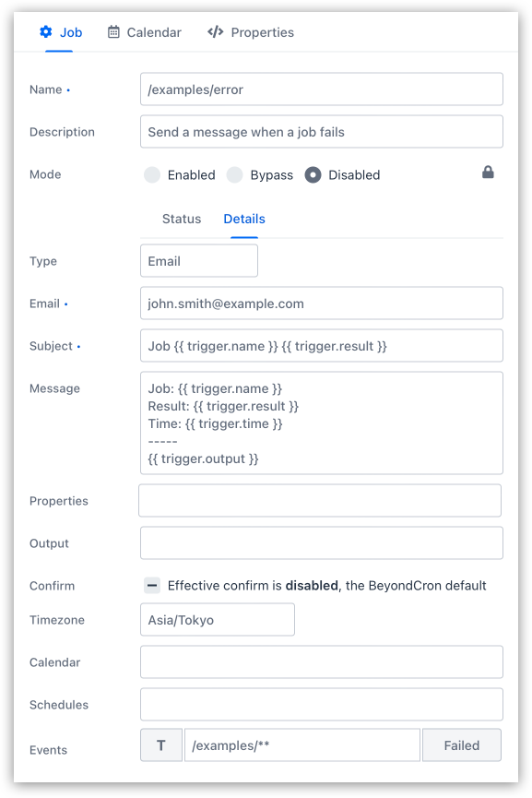Screen dimensions: 532x798
Task: Click the Name field with /examples/error
Action: pyautogui.click(x=322, y=89)
